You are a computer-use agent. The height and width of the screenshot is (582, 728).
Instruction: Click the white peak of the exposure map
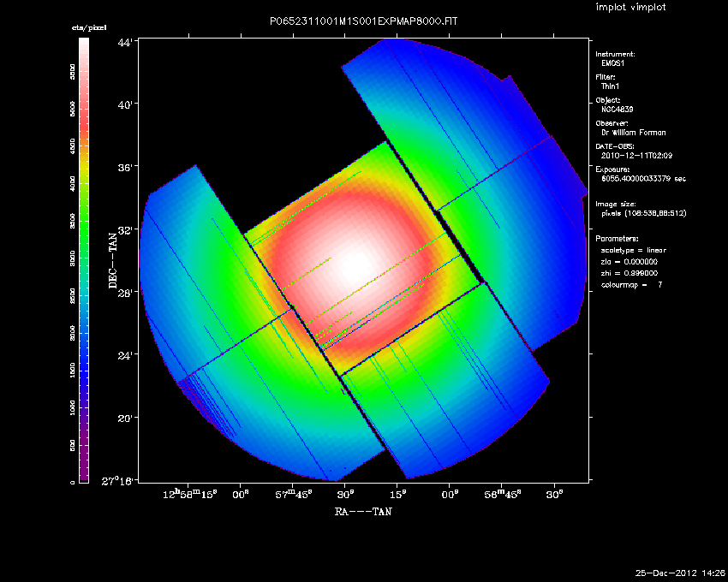356,265
